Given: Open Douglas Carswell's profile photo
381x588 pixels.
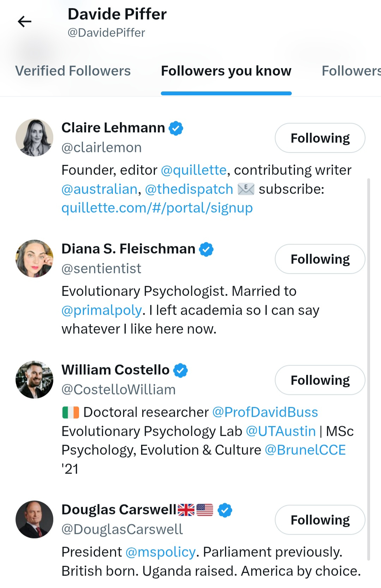Looking at the screenshot, I should 35,520.
